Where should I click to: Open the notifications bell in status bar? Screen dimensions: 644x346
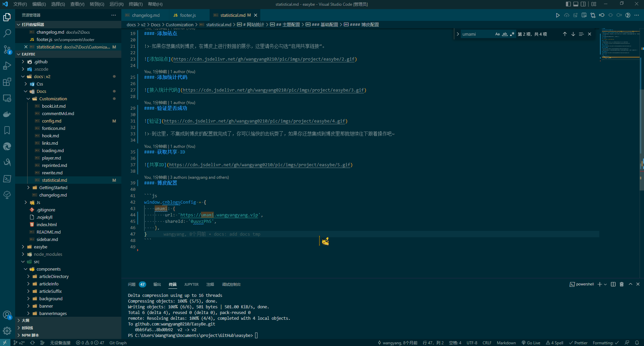point(637,343)
